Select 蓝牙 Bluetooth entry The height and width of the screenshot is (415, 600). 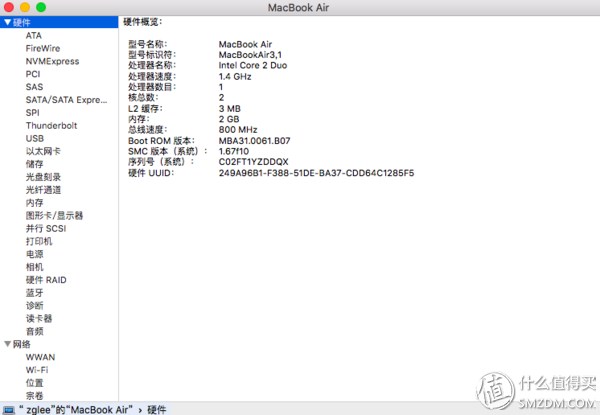pos(34,293)
